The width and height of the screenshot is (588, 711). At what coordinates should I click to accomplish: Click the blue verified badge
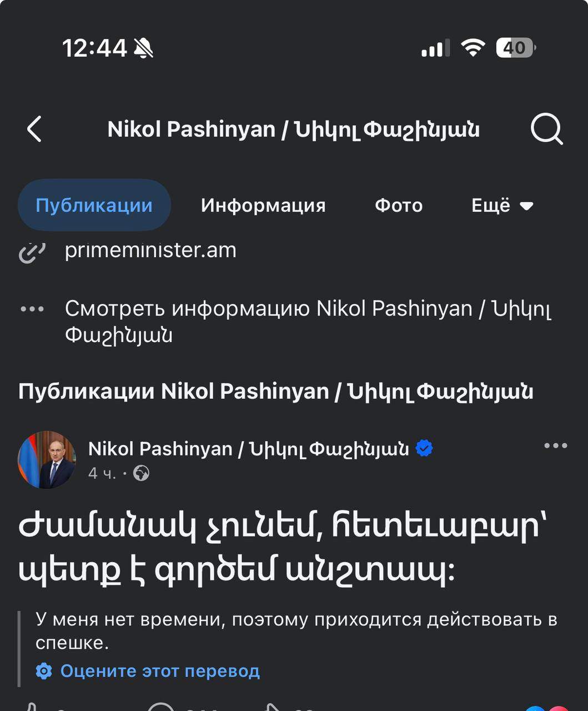coord(424,448)
